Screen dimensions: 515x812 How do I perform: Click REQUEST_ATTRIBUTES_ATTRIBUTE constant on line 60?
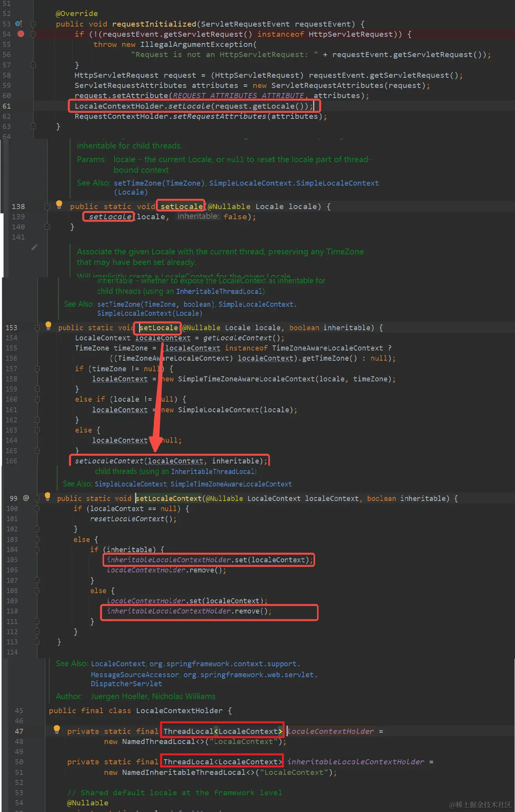[239, 95]
